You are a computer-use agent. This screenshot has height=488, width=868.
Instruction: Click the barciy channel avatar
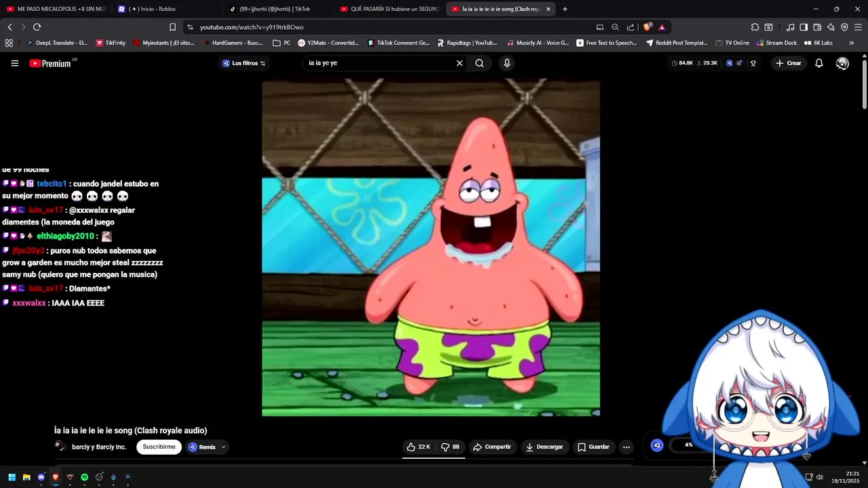click(x=60, y=446)
